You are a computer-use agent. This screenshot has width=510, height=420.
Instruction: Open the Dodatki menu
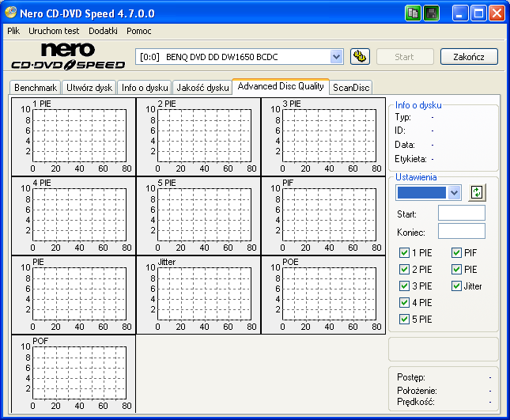(x=103, y=31)
